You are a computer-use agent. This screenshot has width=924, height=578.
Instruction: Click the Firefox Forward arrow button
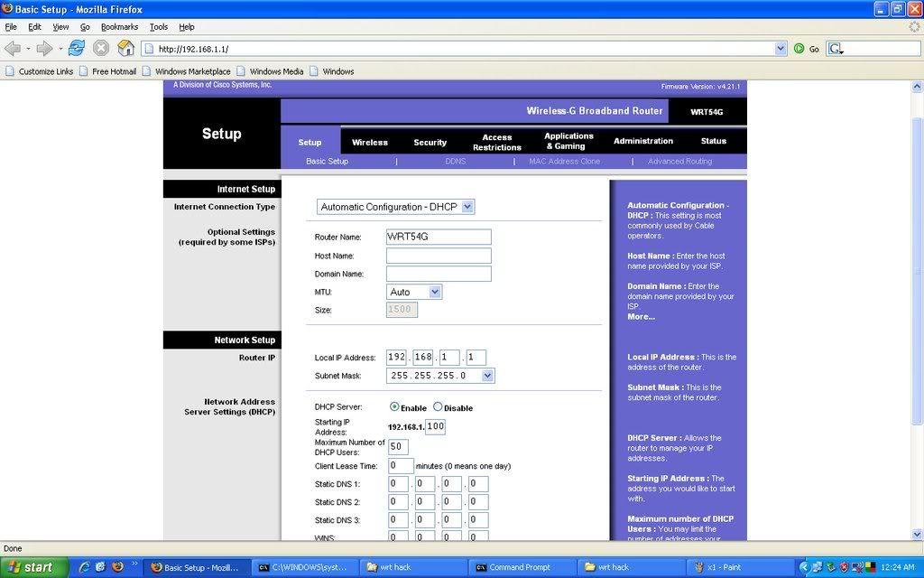coord(44,49)
